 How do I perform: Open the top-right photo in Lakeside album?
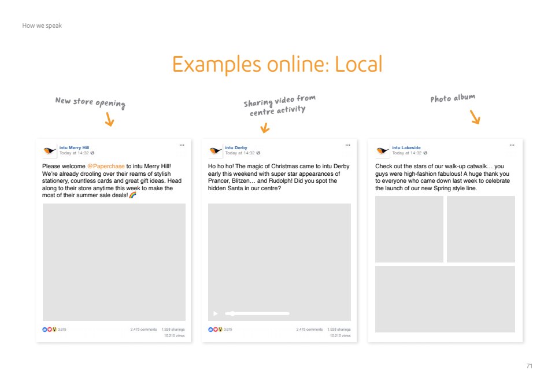coord(481,229)
